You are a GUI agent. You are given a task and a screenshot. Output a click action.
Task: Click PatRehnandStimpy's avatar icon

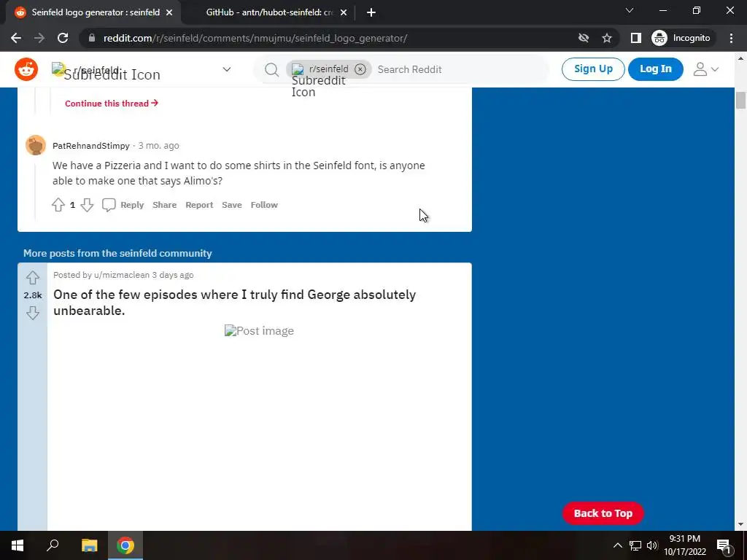tap(36, 145)
